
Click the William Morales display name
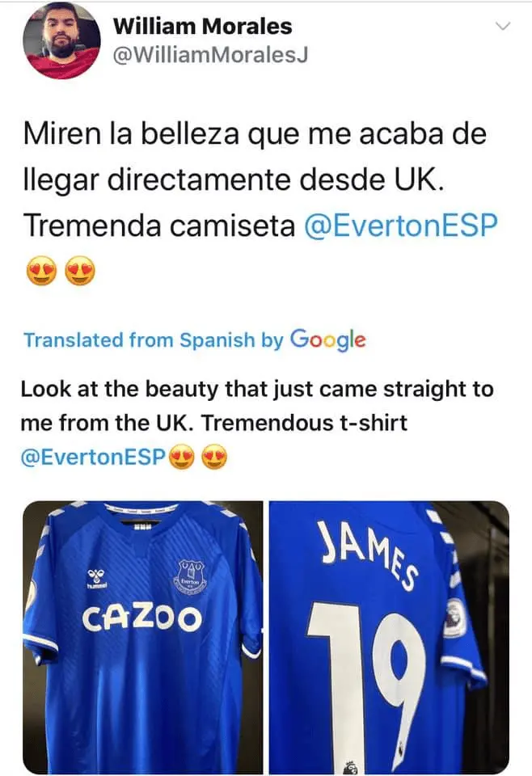[x=203, y=26]
